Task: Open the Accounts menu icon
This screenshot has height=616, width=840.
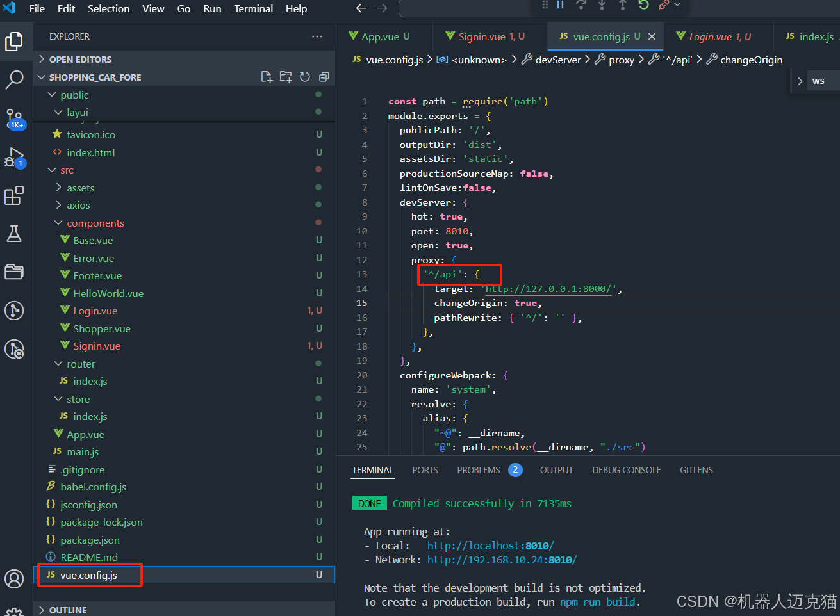Action: coord(14,578)
